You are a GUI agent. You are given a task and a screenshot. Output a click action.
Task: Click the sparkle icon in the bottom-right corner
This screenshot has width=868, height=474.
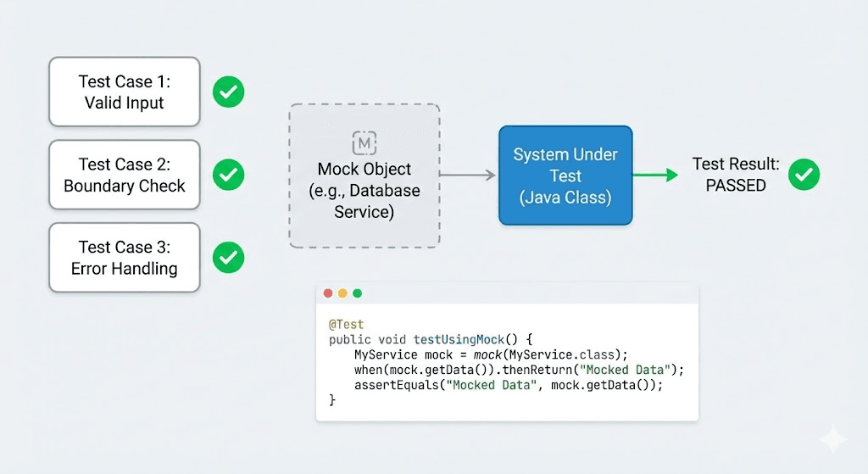pyautogui.click(x=832, y=442)
